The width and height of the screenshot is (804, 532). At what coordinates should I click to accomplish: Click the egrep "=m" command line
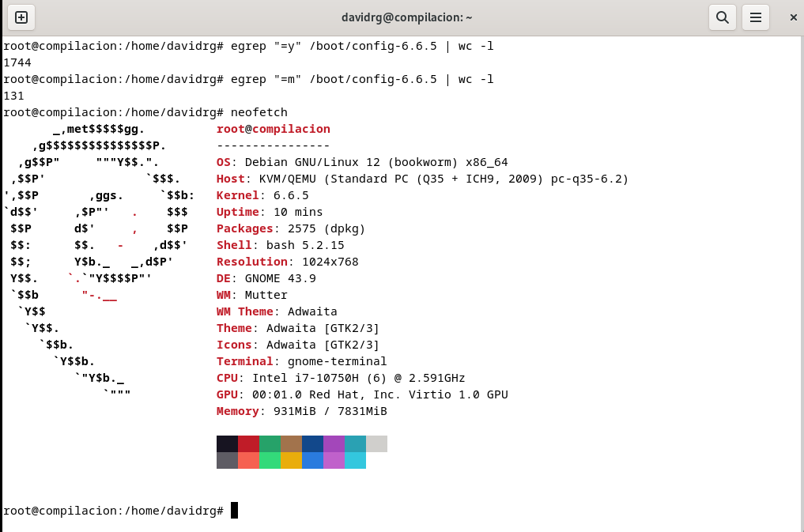(x=249, y=79)
